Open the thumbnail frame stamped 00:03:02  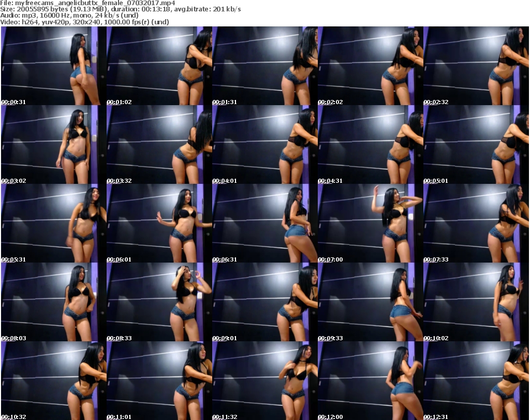(x=54, y=144)
